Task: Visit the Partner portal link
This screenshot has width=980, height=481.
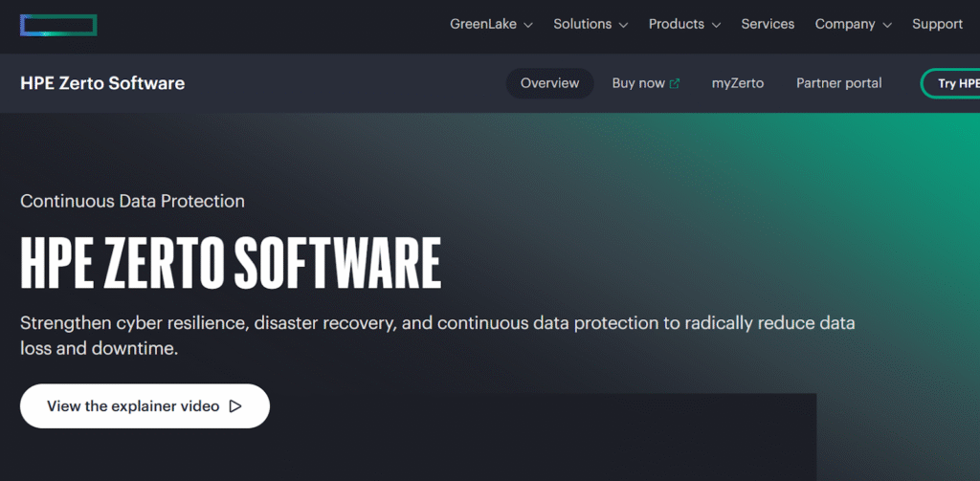Action: click(838, 83)
